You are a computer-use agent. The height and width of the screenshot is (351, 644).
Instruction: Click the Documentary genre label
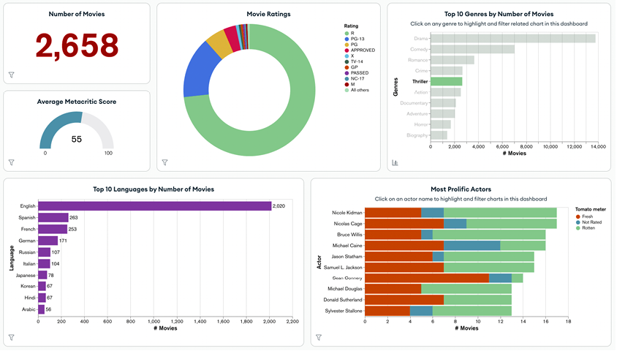coord(414,103)
